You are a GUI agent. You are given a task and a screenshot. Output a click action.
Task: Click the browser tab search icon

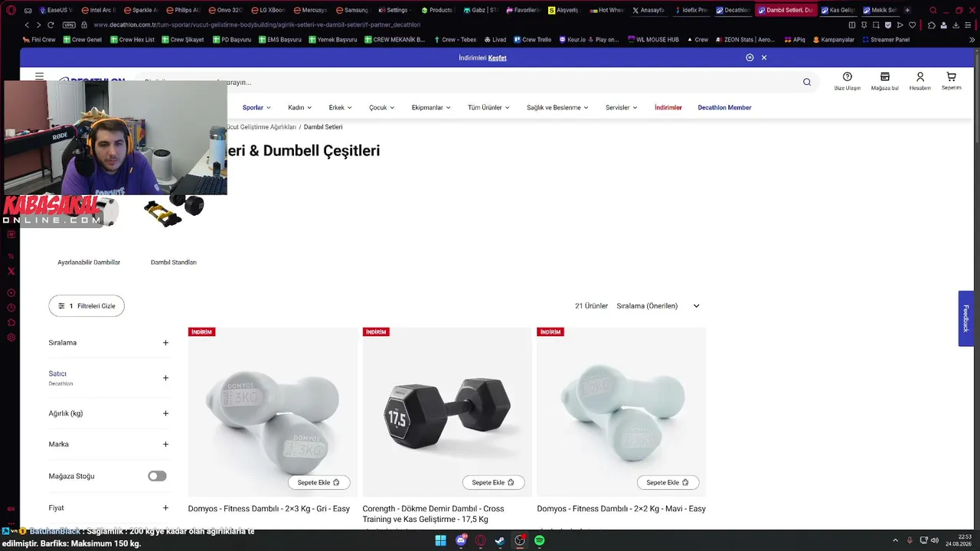pos(933,10)
